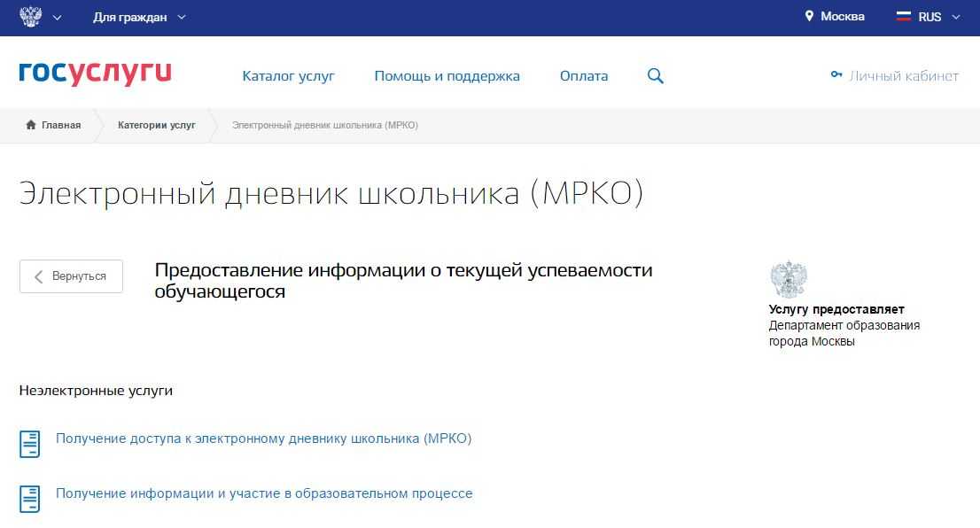The height and width of the screenshot is (528, 980).
Task: Click document icon for Получение доступа service
Action: pyautogui.click(x=30, y=443)
